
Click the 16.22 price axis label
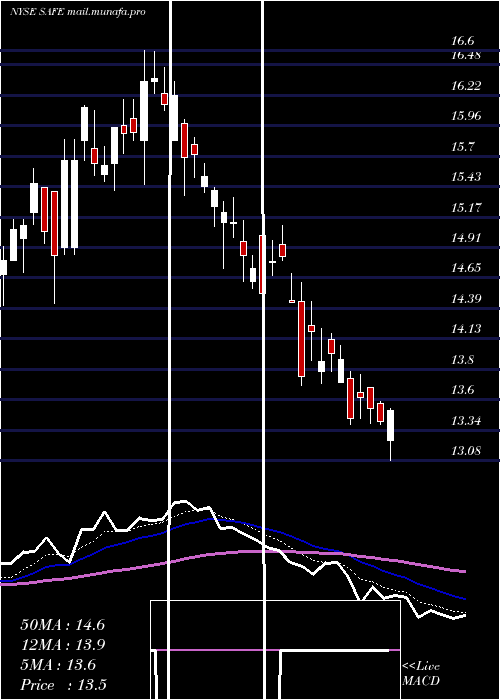point(466,86)
